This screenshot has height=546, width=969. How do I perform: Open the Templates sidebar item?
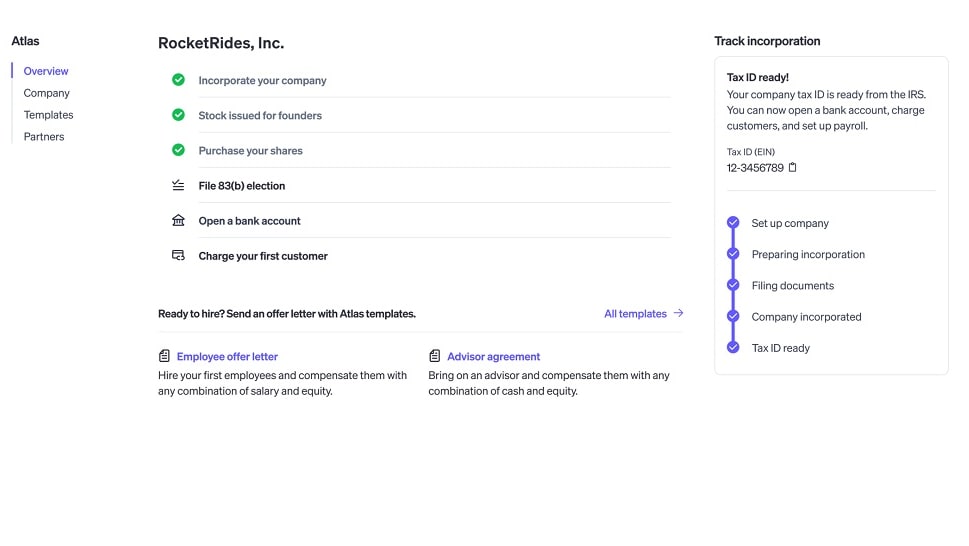click(x=48, y=115)
